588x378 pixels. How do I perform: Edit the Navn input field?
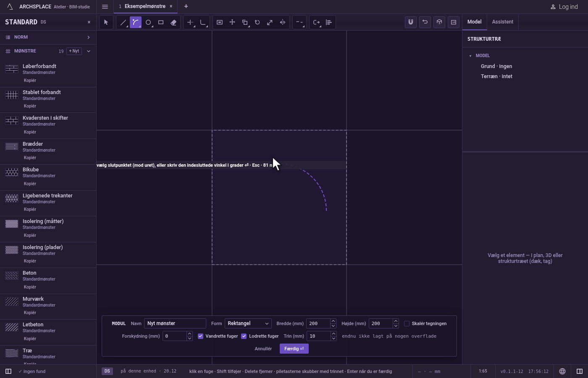[x=175, y=323]
